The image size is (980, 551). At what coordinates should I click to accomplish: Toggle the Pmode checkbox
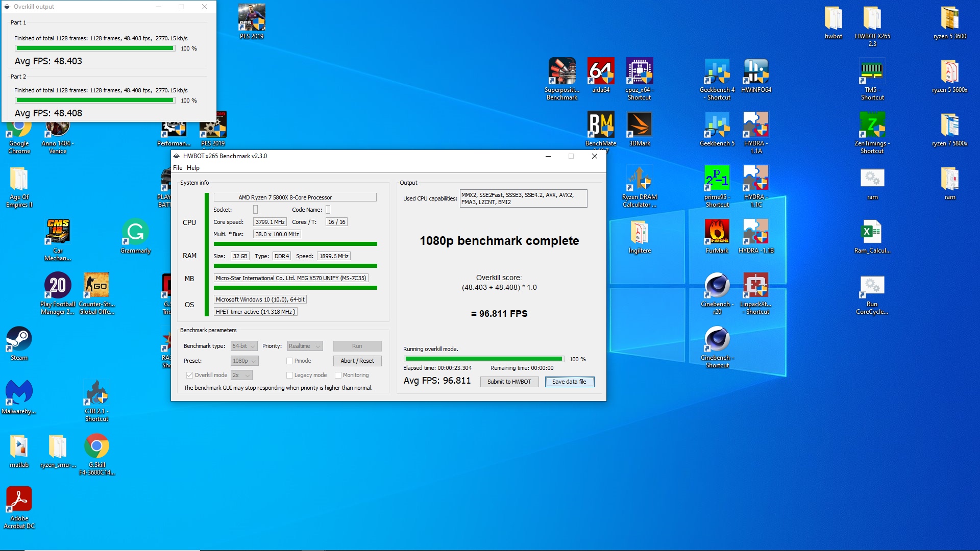[x=289, y=361]
